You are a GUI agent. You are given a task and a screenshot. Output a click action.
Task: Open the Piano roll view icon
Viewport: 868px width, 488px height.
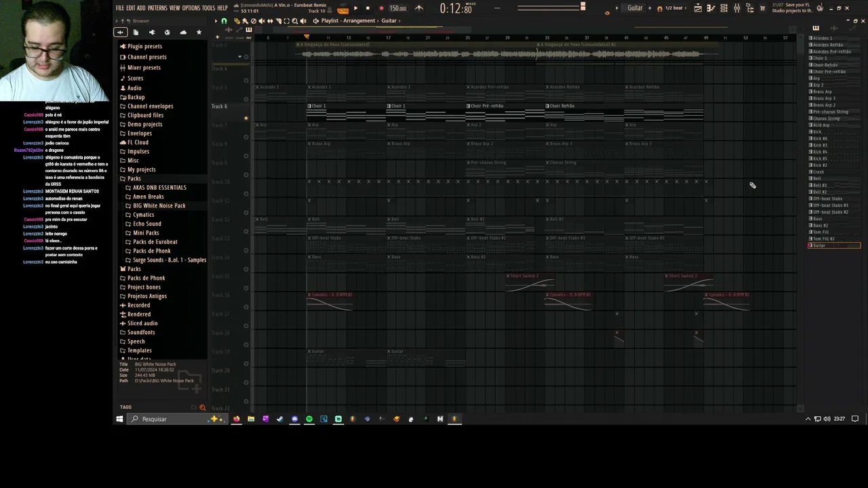click(711, 8)
